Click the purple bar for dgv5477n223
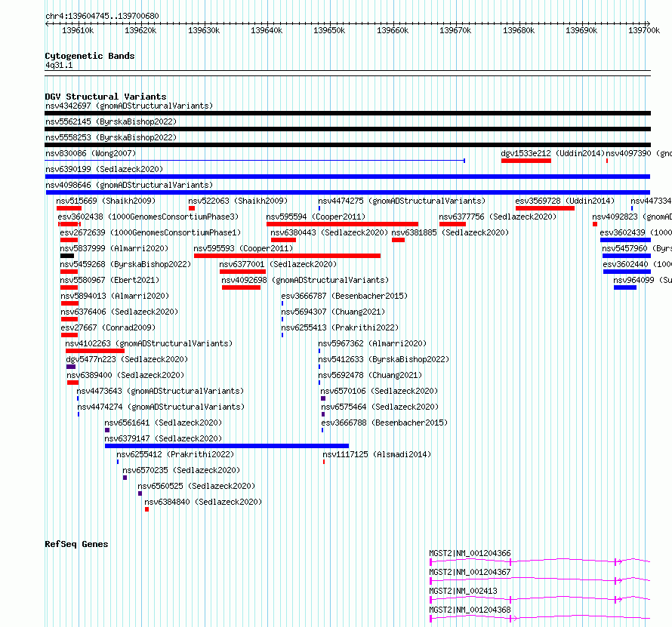 [x=71, y=367]
